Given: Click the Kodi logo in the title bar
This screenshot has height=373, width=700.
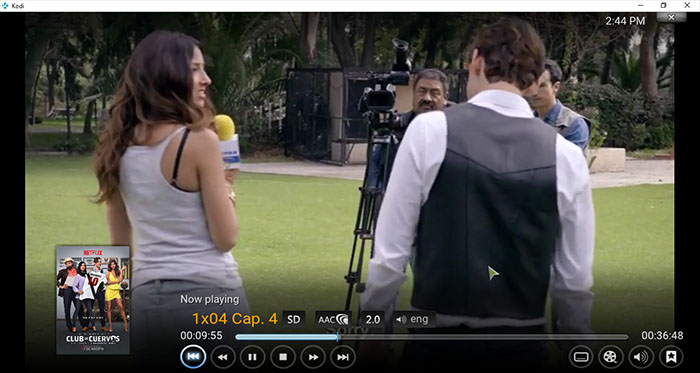Looking at the screenshot, I should pyautogui.click(x=5, y=6).
